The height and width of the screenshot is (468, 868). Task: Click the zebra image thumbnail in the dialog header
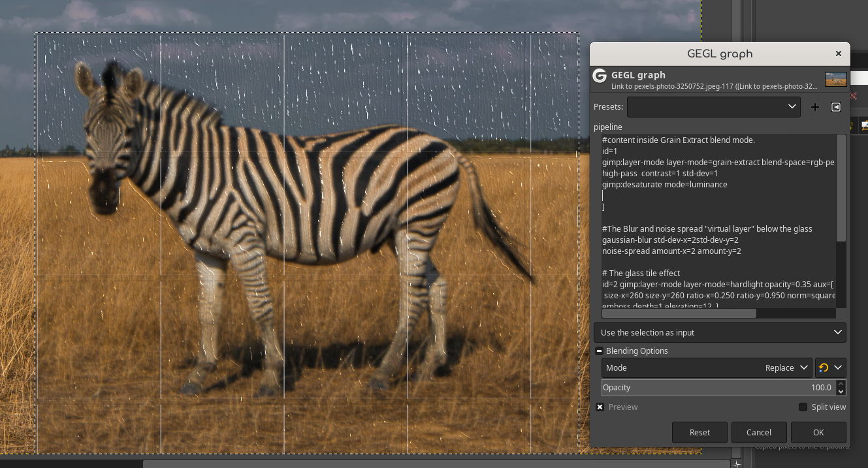[836, 79]
